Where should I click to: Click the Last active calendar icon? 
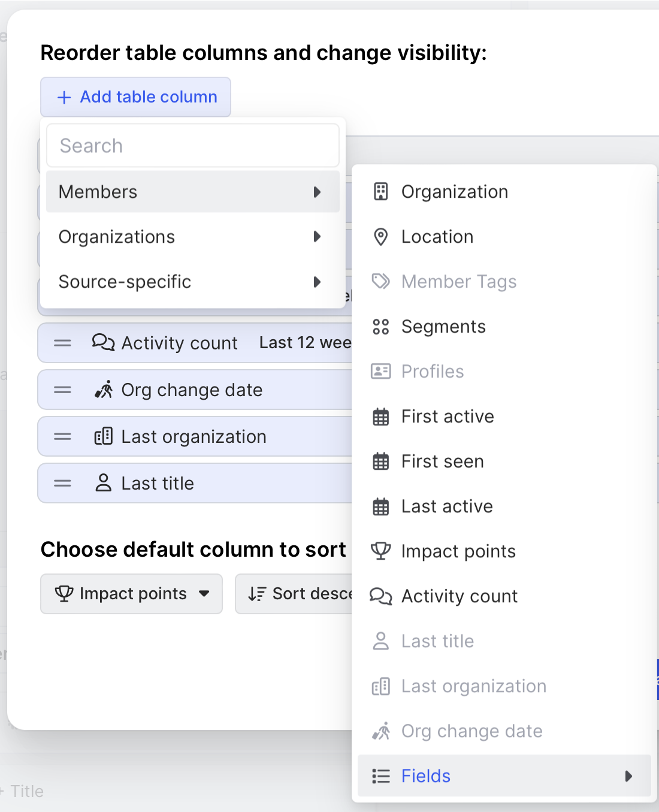point(380,506)
